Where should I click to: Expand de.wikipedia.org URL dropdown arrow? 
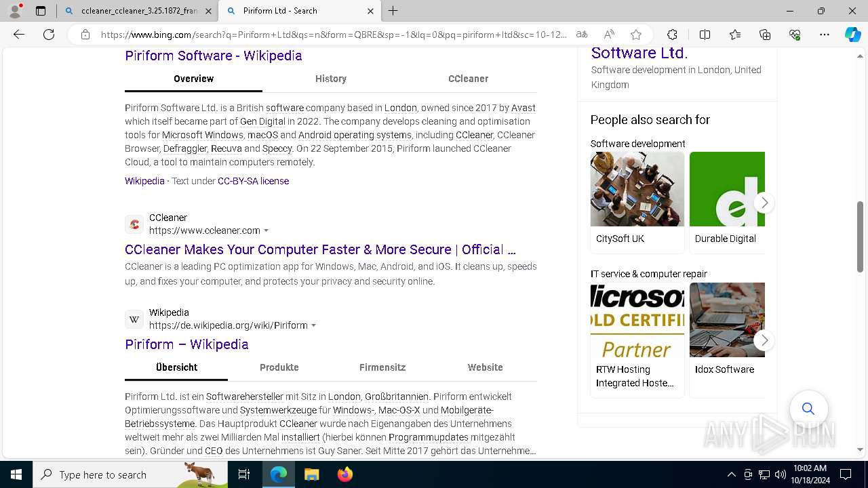point(313,326)
